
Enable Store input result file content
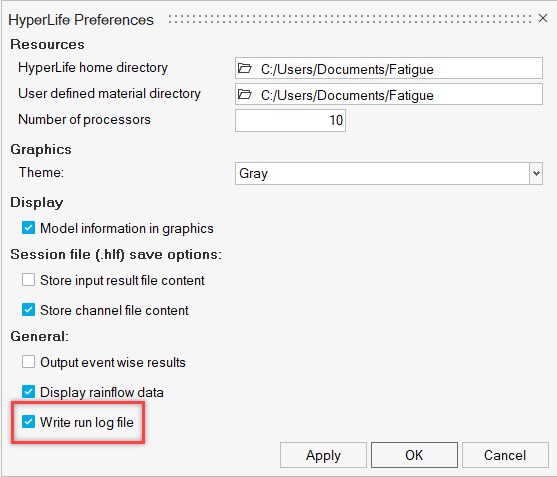point(28,280)
